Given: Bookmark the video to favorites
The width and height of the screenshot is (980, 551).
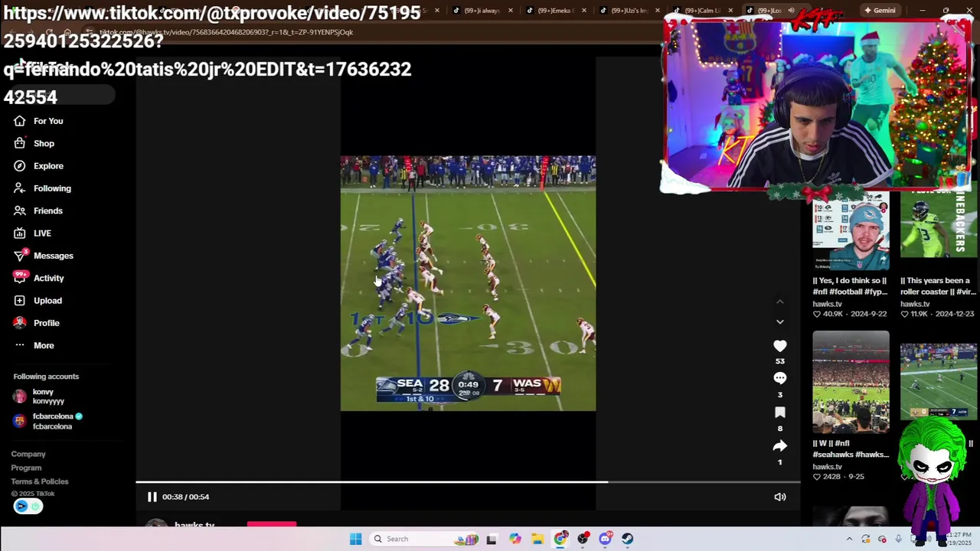Looking at the screenshot, I should click(x=779, y=412).
